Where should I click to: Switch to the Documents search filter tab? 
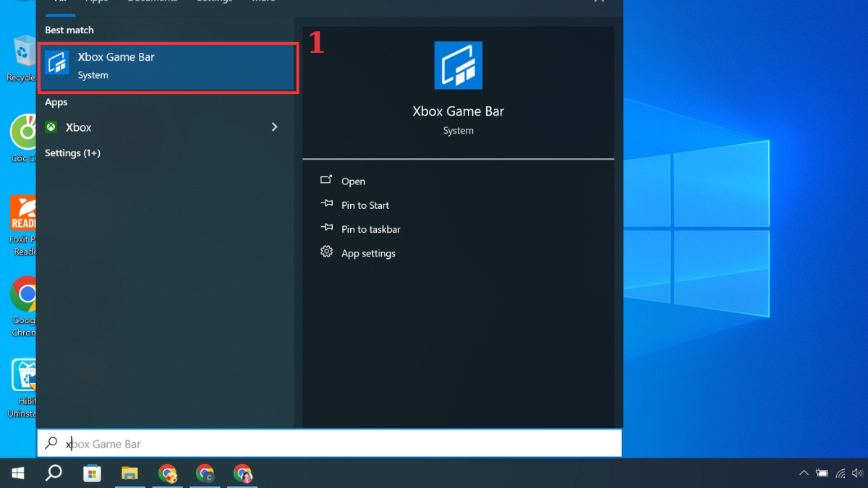point(152,2)
